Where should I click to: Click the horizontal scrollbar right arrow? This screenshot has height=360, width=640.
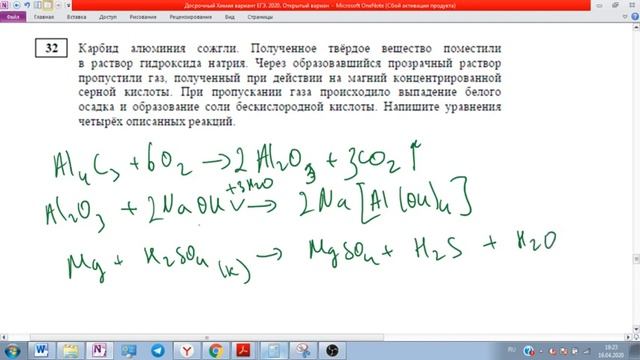[629, 337]
